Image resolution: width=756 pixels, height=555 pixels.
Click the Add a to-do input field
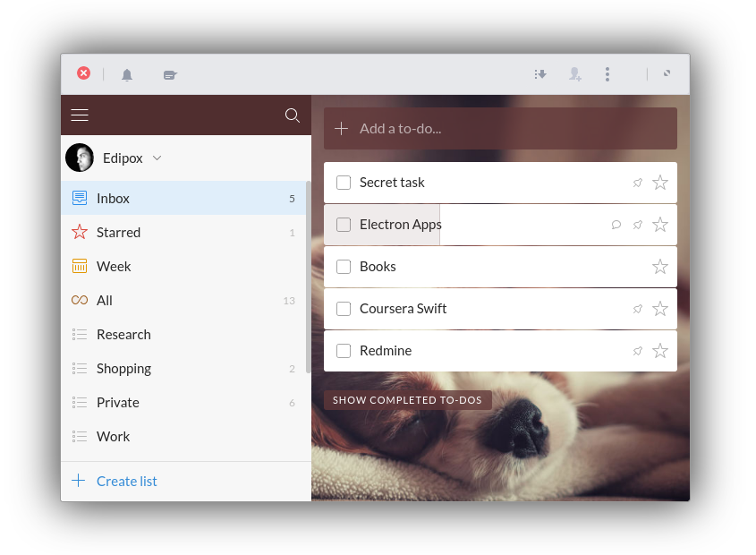pos(500,128)
